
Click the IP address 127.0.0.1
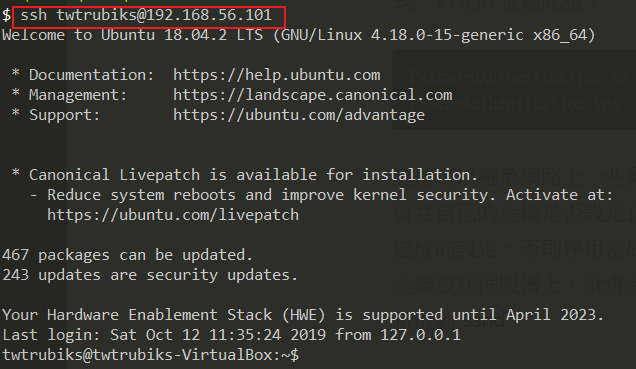click(x=420, y=335)
